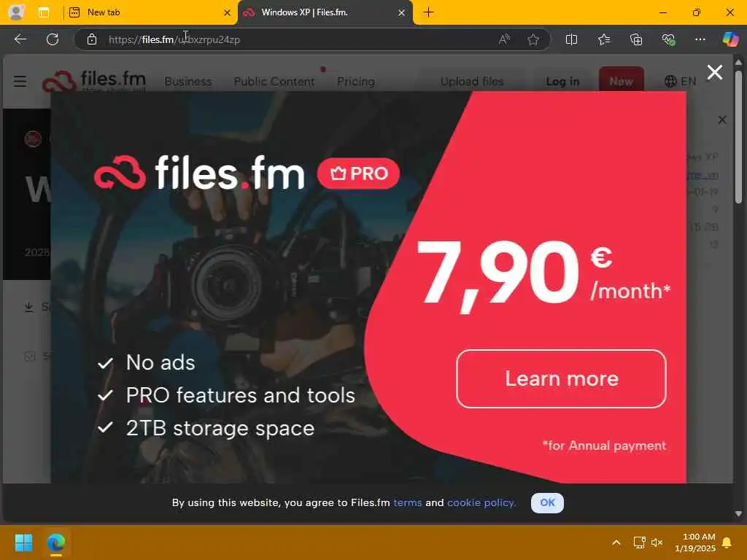Launch the Copilot sidebar
Viewport: 747px width, 560px height.
click(x=730, y=39)
